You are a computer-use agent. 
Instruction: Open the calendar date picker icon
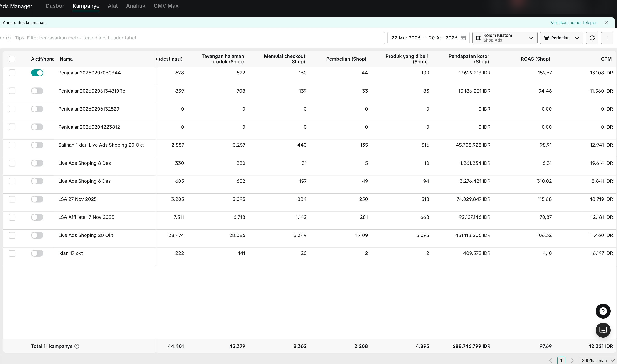463,38
